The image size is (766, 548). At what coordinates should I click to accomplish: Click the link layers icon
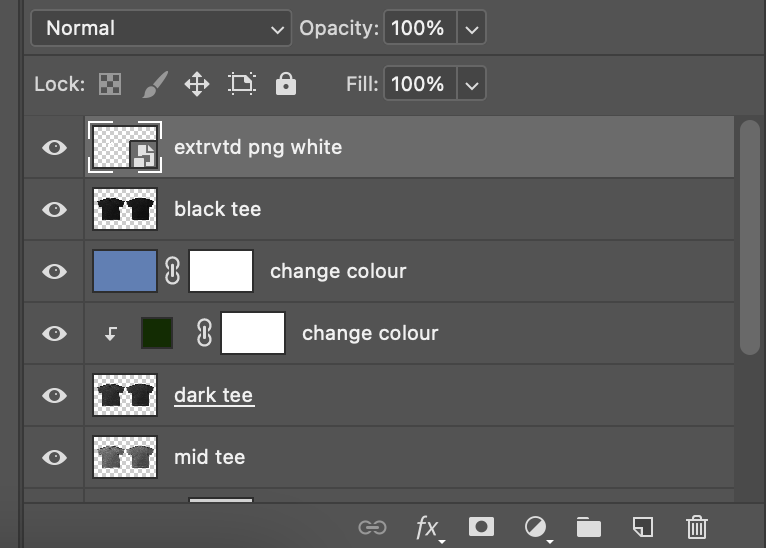pos(372,526)
